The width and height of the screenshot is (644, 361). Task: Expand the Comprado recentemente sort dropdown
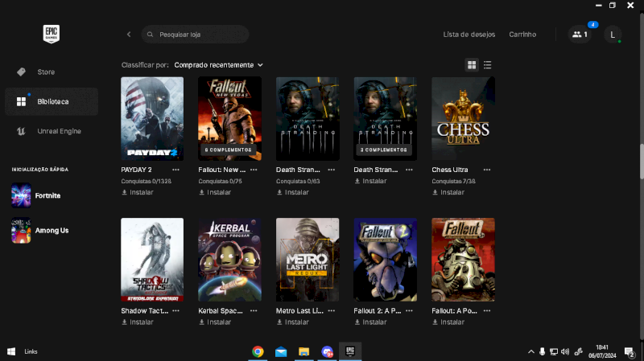(218, 65)
